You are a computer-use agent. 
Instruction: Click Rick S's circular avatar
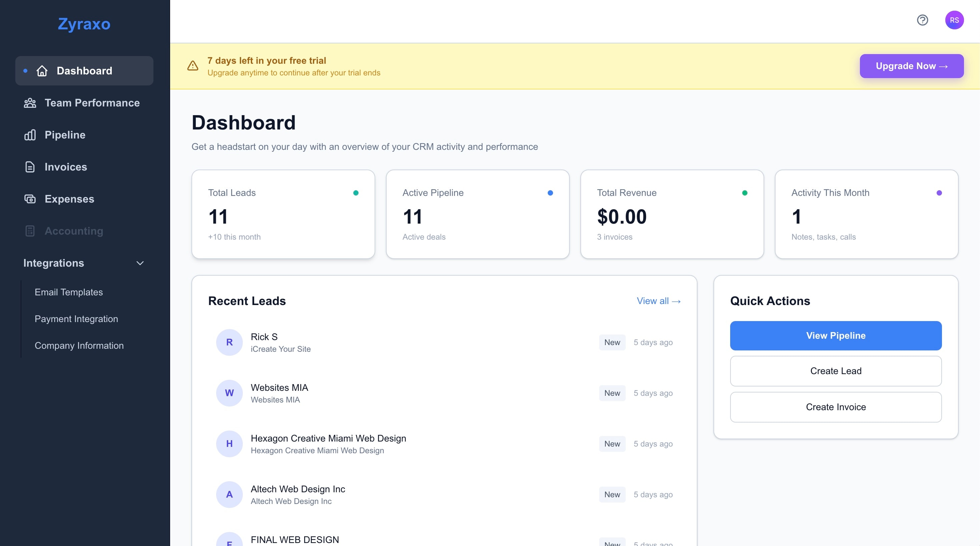(229, 342)
